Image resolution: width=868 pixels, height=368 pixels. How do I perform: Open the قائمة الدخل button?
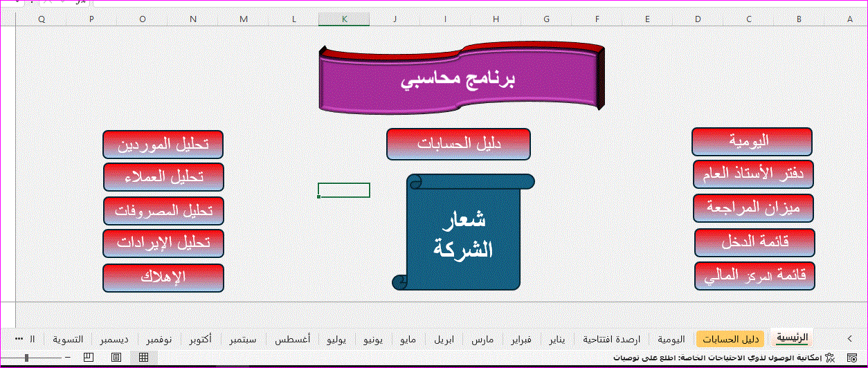pos(754,242)
